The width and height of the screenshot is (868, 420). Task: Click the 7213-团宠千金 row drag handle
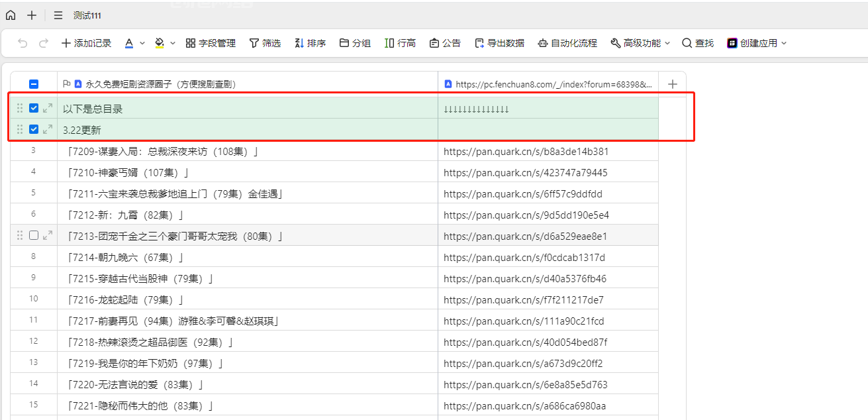(20, 235)
